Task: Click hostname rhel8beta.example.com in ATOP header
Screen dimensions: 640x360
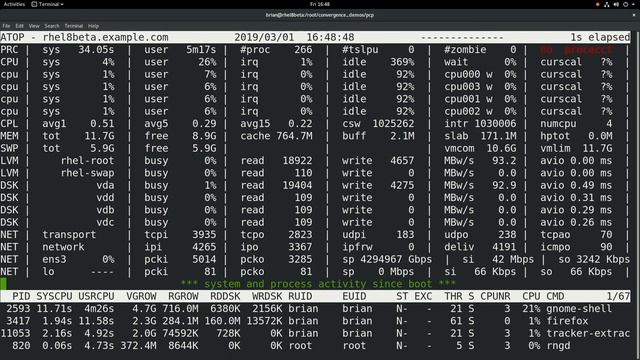Action: 105,37
